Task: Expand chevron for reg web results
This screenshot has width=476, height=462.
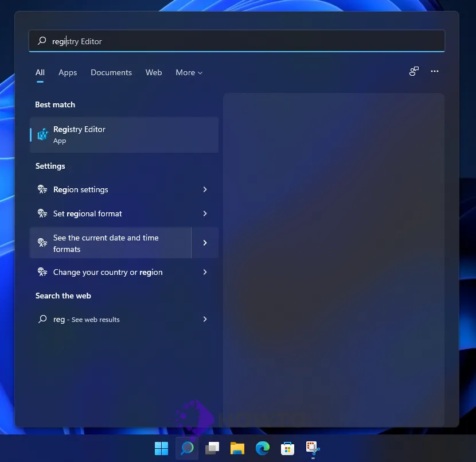Action: click(x=205, y=319)
